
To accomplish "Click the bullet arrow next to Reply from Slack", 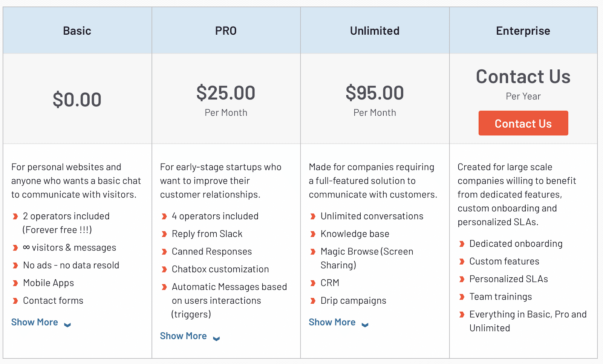I will point(164,234).
